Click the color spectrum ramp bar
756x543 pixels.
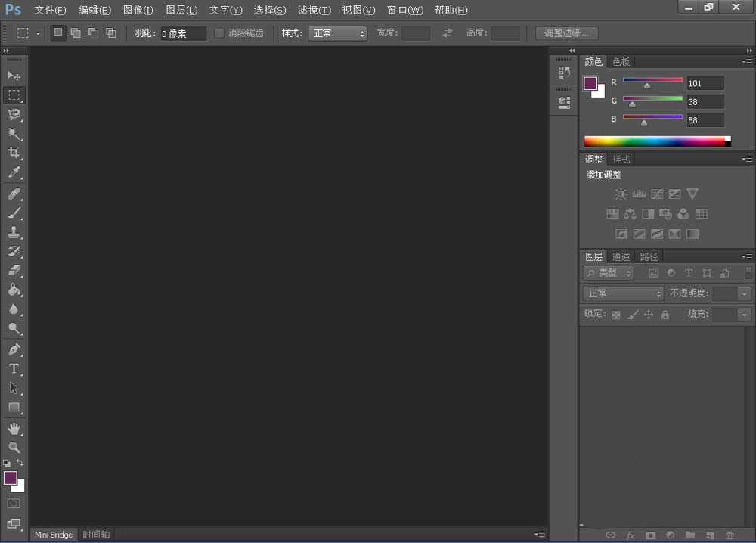[654, 141]
